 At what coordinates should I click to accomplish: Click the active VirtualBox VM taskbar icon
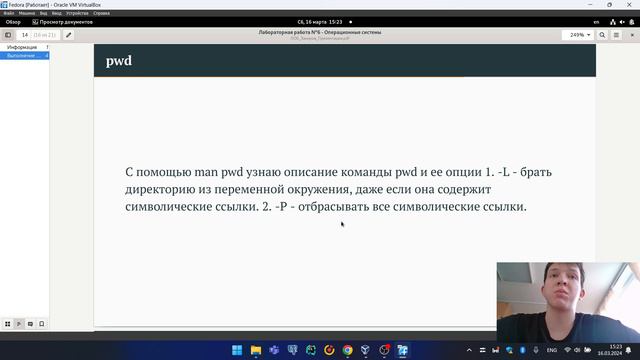[x=402, y=350]
